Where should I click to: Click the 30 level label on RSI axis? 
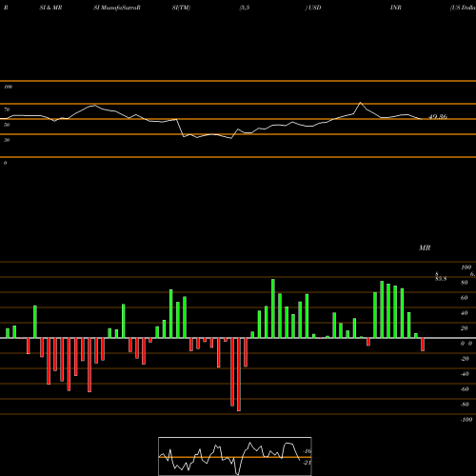tap(7, 140)
